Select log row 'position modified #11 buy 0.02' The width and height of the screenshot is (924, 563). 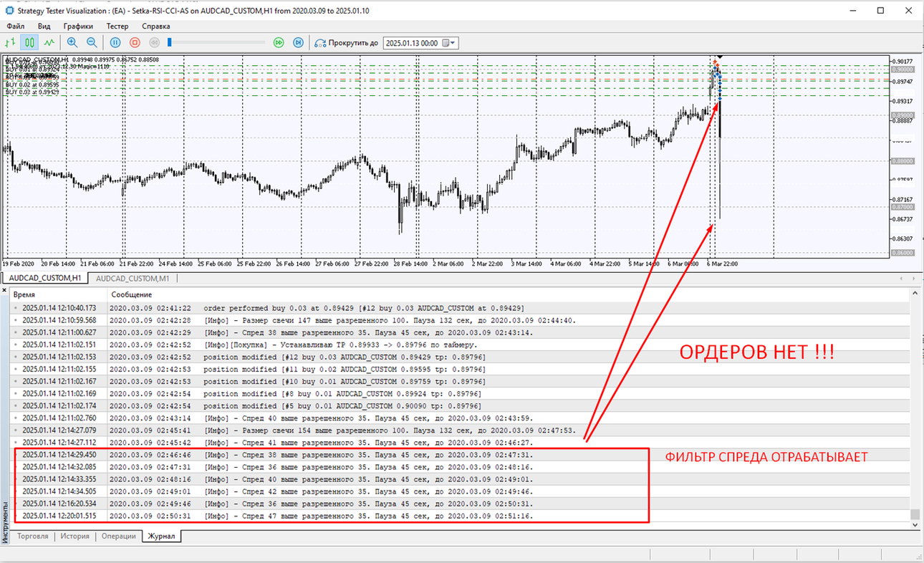tap(460, 369)
